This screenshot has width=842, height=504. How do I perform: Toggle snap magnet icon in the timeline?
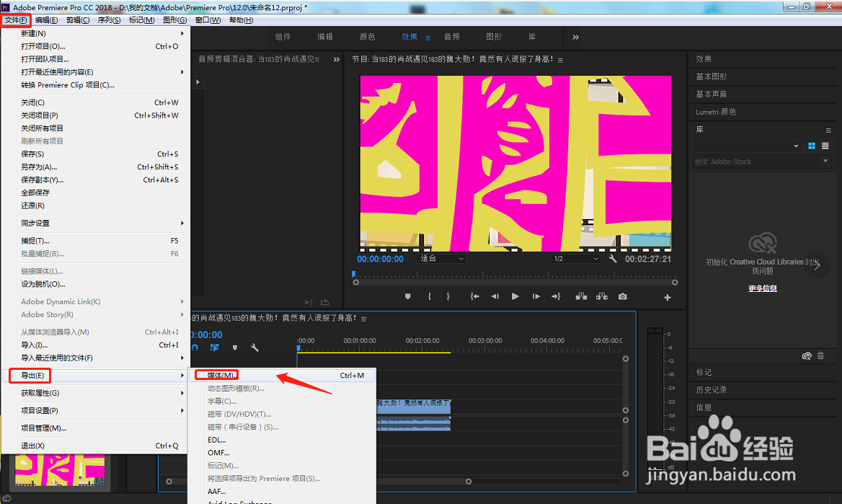(x=195, y=348)
